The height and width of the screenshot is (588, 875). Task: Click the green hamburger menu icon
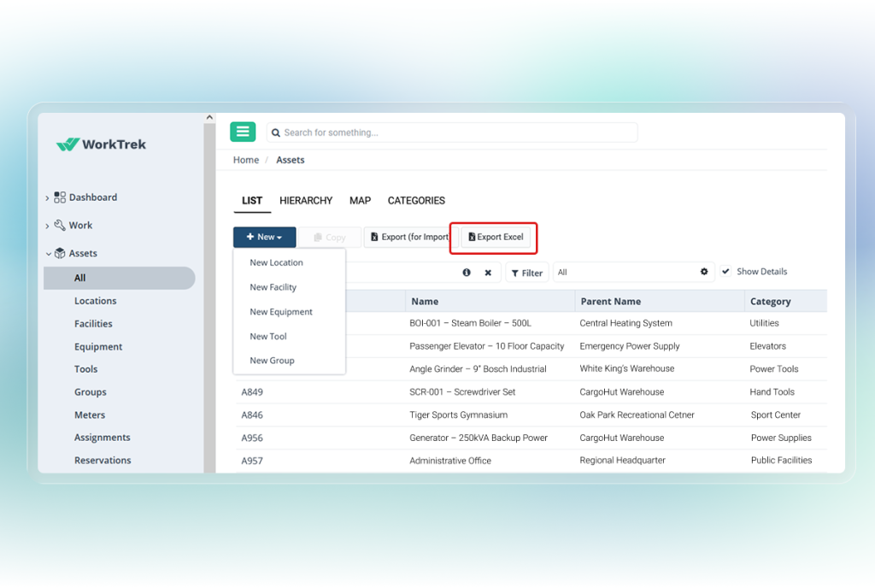tap(243, 132)
